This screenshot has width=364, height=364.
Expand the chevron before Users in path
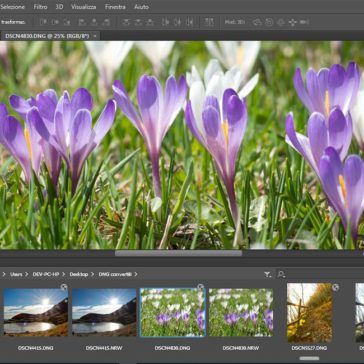[x=4, y=274]
